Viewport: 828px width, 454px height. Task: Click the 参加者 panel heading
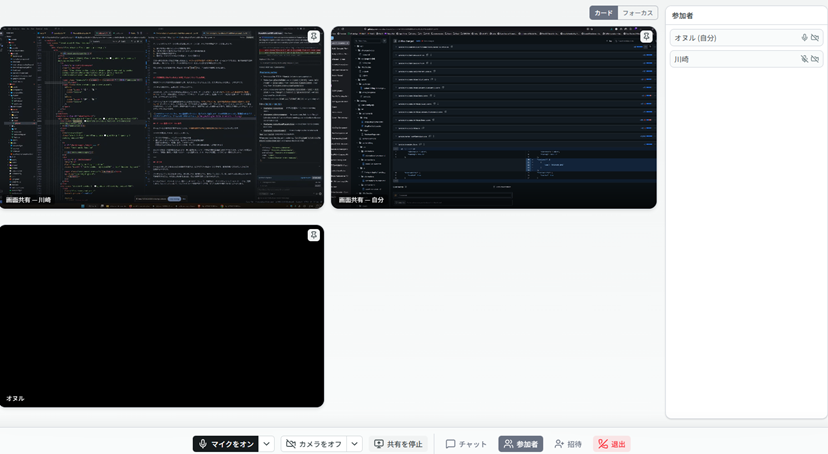682,16
